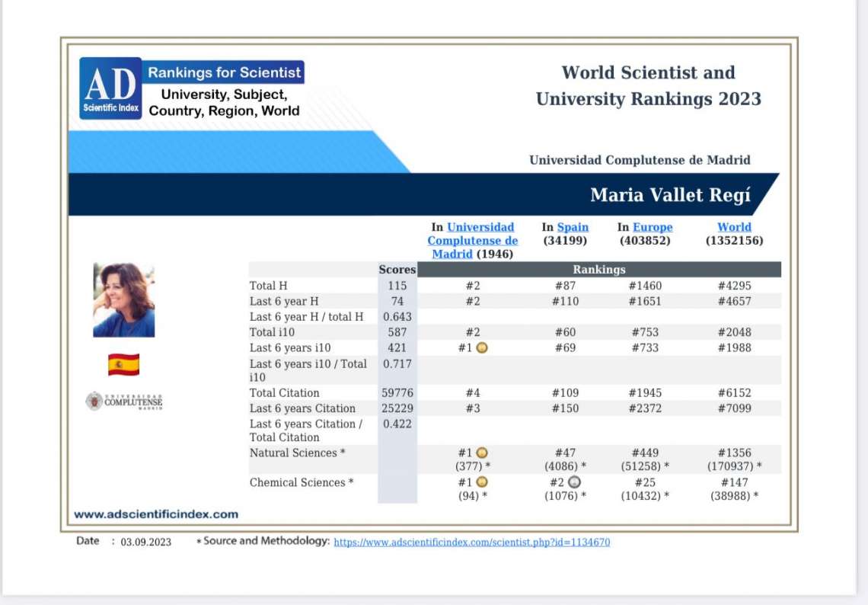
Task: Click the Spain flag icon
Action: tap(123, 364)
